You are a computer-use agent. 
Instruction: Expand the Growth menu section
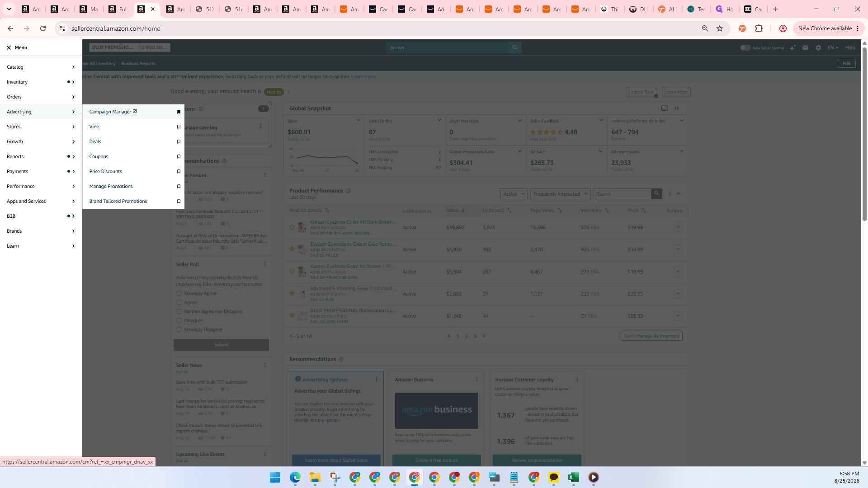41,141
